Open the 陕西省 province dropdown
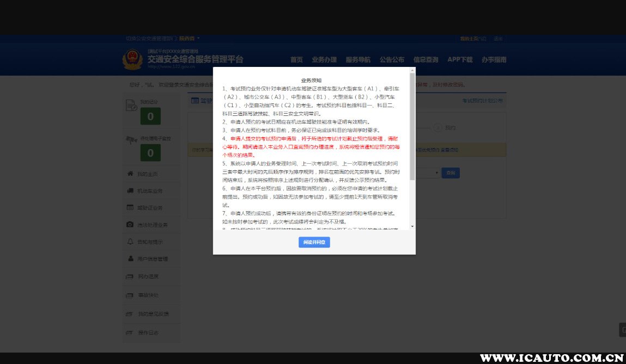This screenshot has height=364, width=626. (190, 39)
